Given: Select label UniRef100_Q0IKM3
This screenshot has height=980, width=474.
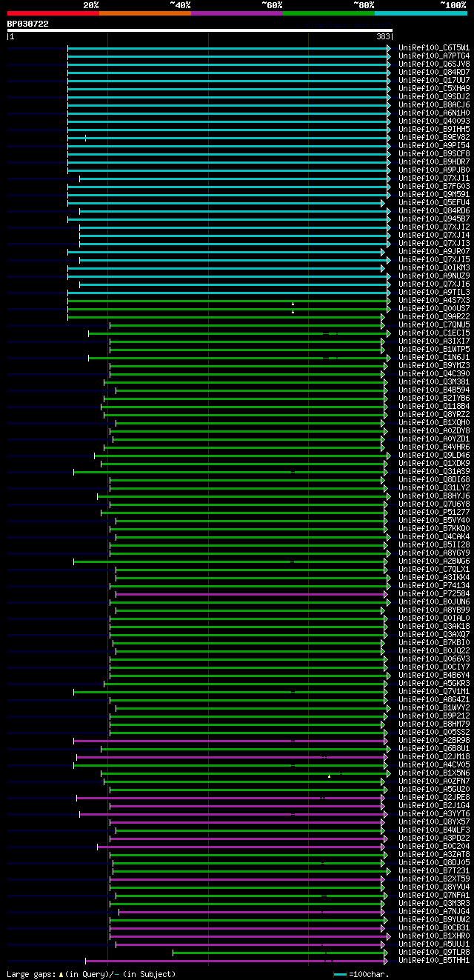Looking at the screenshot, I should pyautogui.click(x=434, y=267).
